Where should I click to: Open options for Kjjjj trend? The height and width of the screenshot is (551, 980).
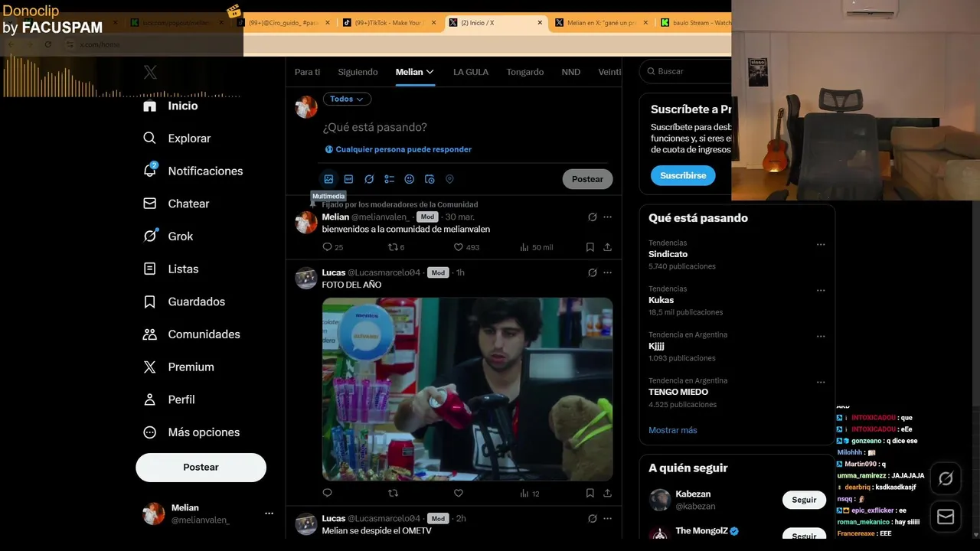pyautogui.click(x=821, y=337)
